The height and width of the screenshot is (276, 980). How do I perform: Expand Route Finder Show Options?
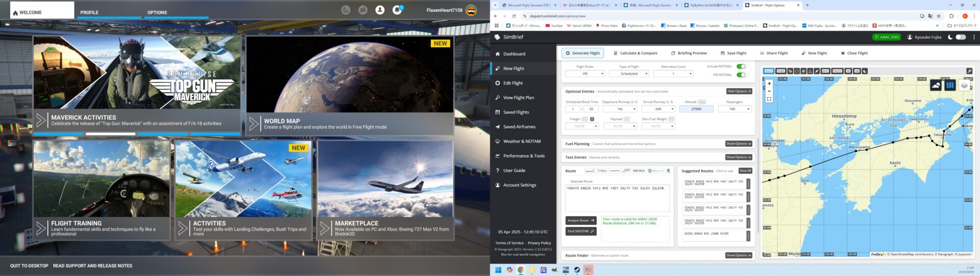[739, 256]
